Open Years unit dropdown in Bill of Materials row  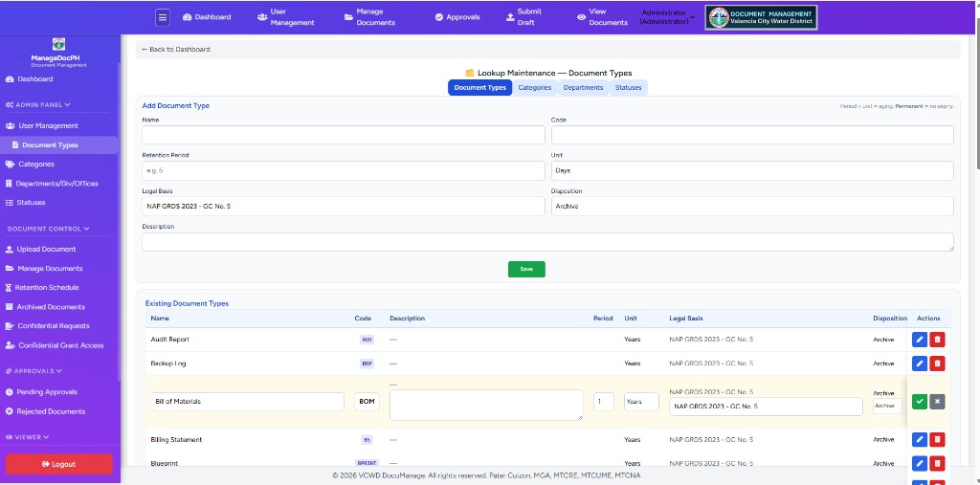(x=641, y=402)
